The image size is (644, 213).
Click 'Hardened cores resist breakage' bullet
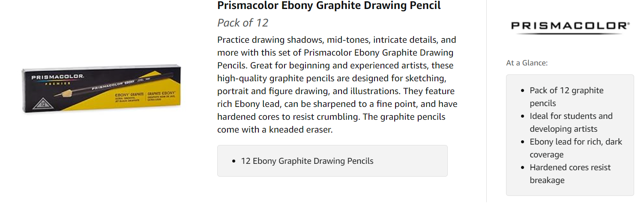(x=570, y=174)
